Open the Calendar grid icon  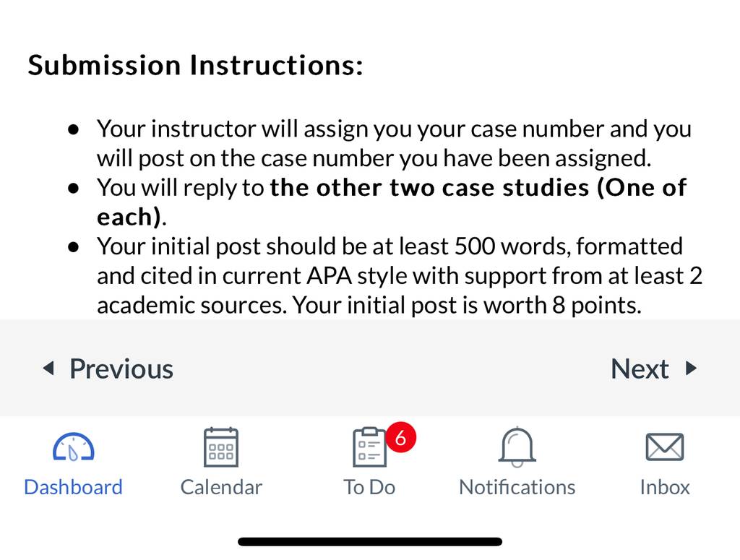tap(221, 447)
